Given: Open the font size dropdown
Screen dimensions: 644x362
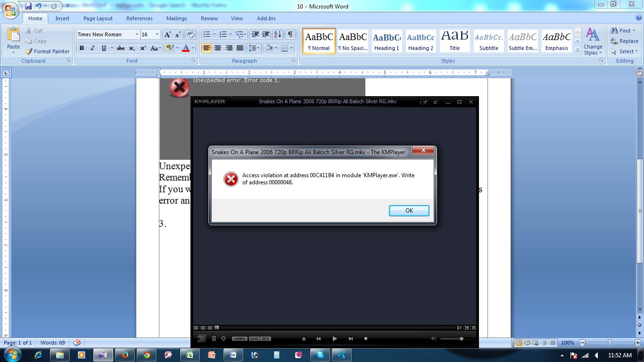Looking at the screenshot, I should pyautogui.click(x=157, y=34).
